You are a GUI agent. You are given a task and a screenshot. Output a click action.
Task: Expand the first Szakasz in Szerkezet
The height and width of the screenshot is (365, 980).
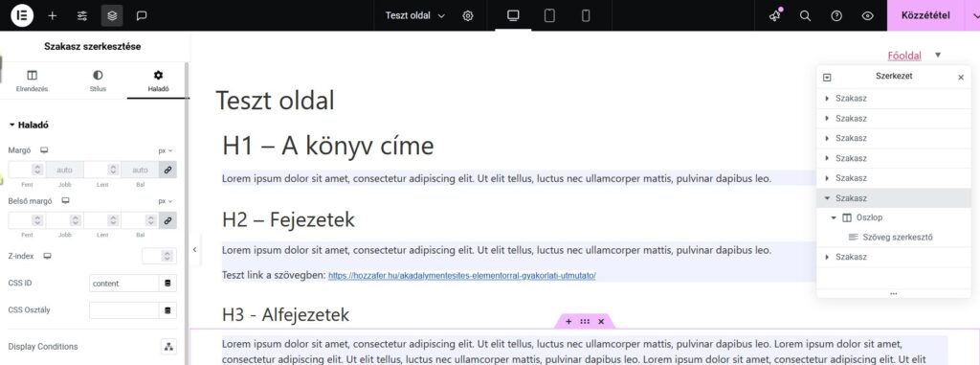pyautogui.click(x=827, y=99)
